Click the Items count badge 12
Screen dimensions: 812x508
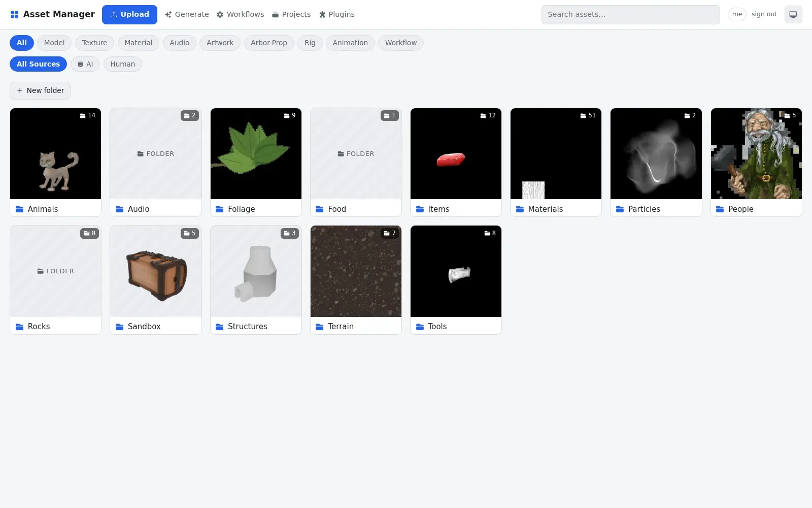pyautogui.click(x=488, y=116)
